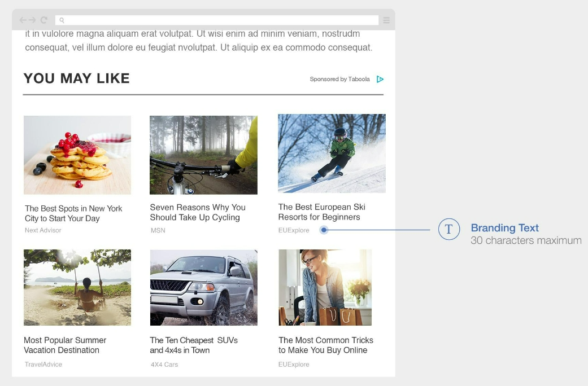
Task: Click the browser forward arrow
Action: 33,20
